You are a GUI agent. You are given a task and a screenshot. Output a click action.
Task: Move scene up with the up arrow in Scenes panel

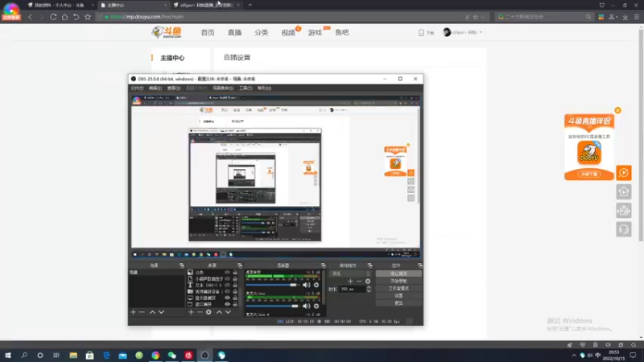(152, 312)
